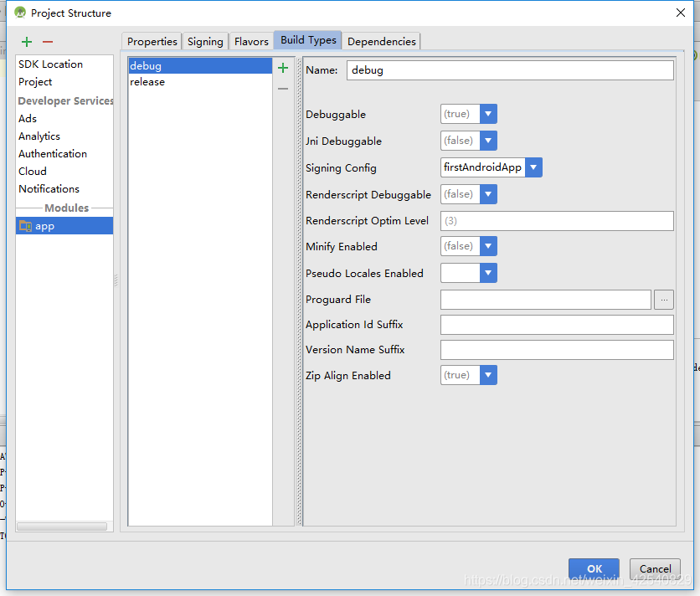Image resolution: width=700 pixels, height=596 pixels.
Task: Click the green plus to add a module
Action: [27, 42]
